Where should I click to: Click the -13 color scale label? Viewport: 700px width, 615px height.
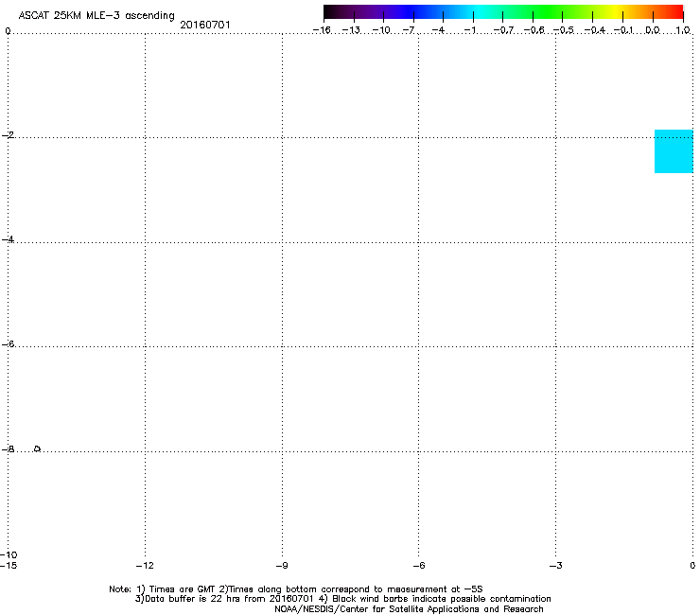(x=351, y=30)
